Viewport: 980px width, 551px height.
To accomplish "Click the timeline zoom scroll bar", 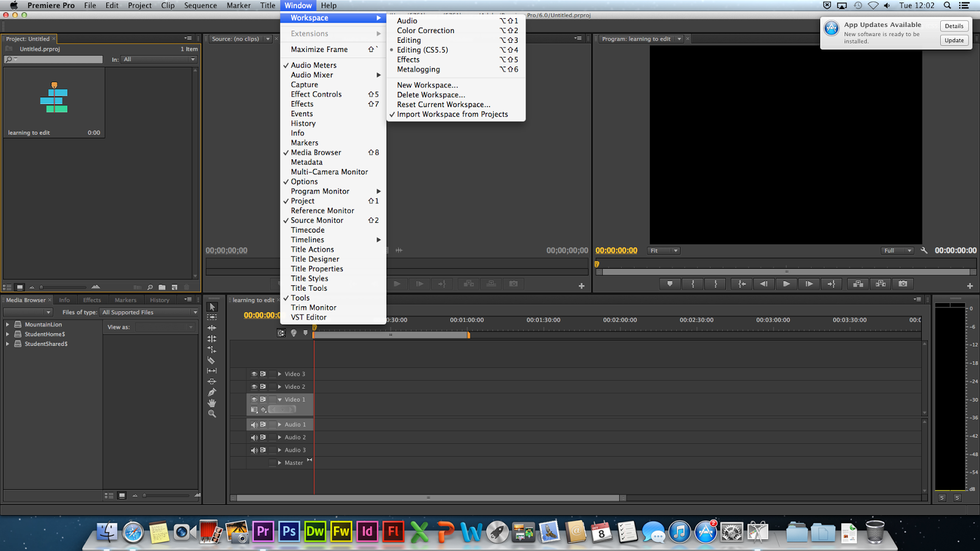I will coord(428,498).
